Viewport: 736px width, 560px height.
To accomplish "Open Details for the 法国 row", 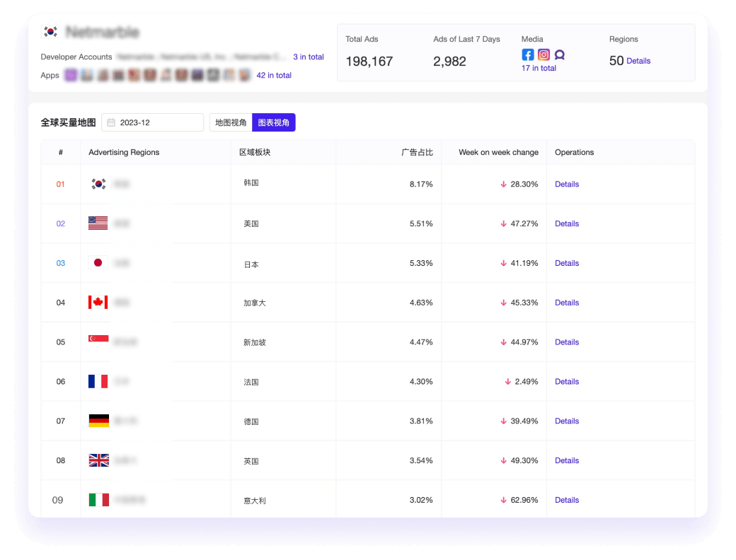I will tap(567, 382).
